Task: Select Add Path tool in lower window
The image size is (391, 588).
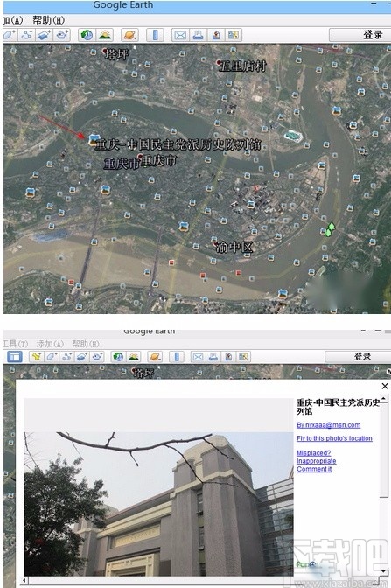Action: 66,357
